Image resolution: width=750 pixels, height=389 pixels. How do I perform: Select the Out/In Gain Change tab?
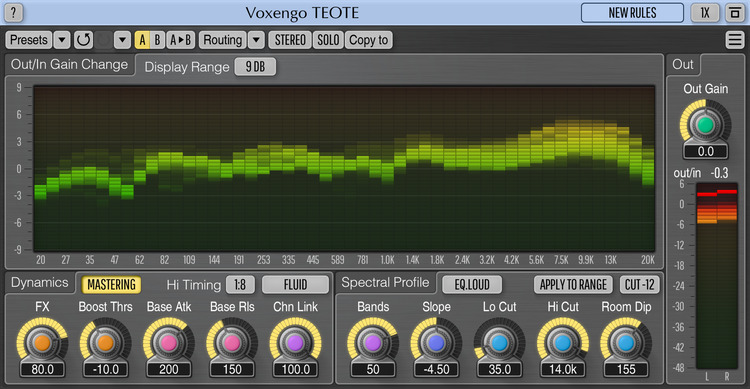pyautogui.click(x=69, y=65)
